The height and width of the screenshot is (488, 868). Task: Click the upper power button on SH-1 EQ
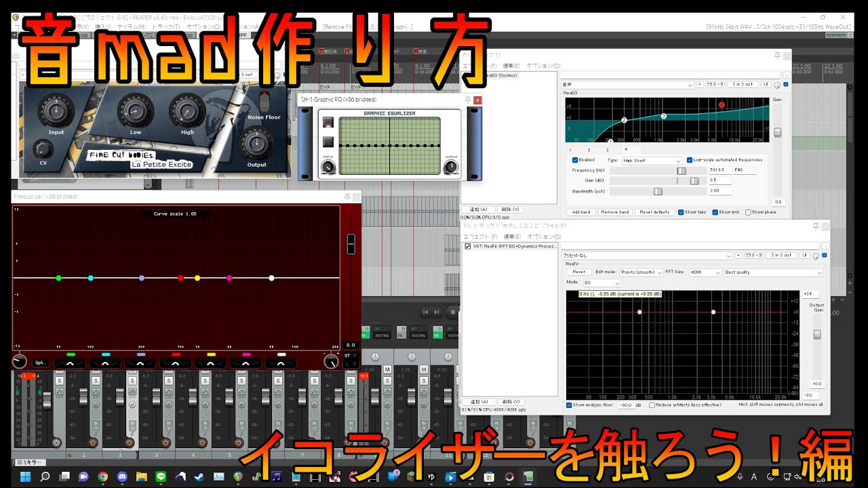[x=328, y=123]
